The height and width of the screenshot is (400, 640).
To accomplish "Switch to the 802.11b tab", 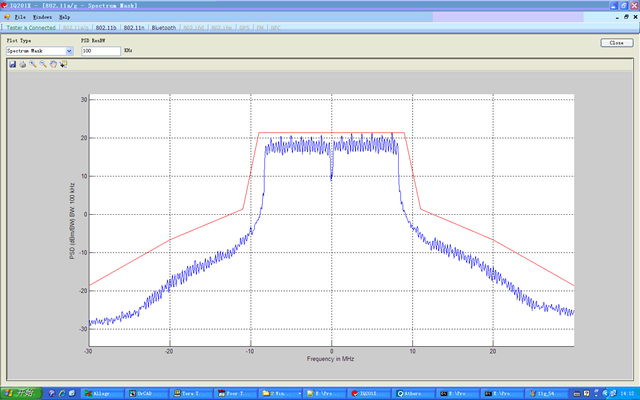I will click(106, 28).
